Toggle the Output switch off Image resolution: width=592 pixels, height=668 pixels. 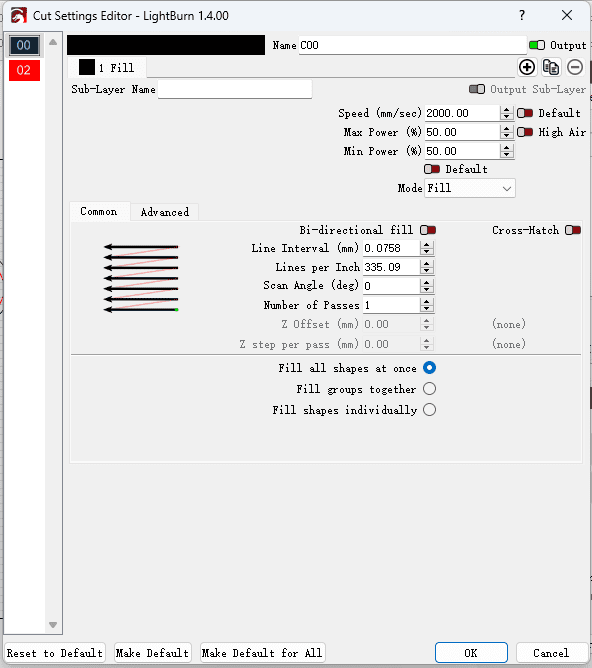(537, 45)
